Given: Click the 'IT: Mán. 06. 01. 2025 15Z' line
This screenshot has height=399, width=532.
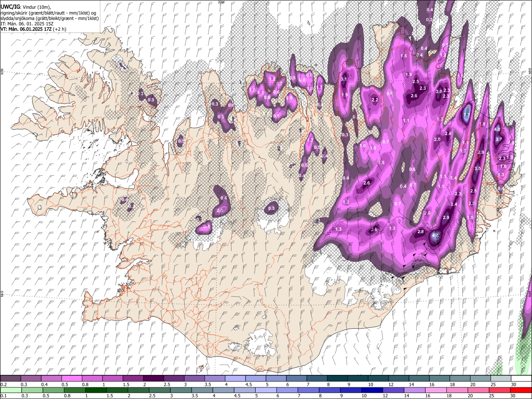Looking at the screenshot, I should click(27, 24).
